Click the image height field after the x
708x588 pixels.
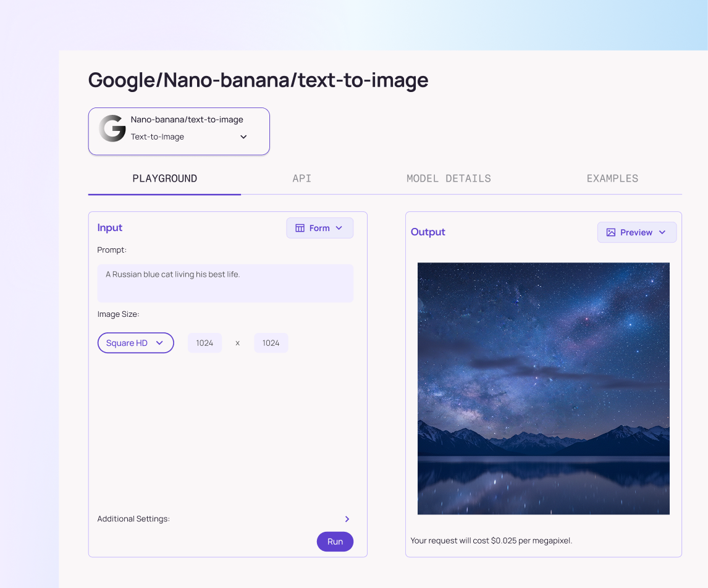[271, 343]
